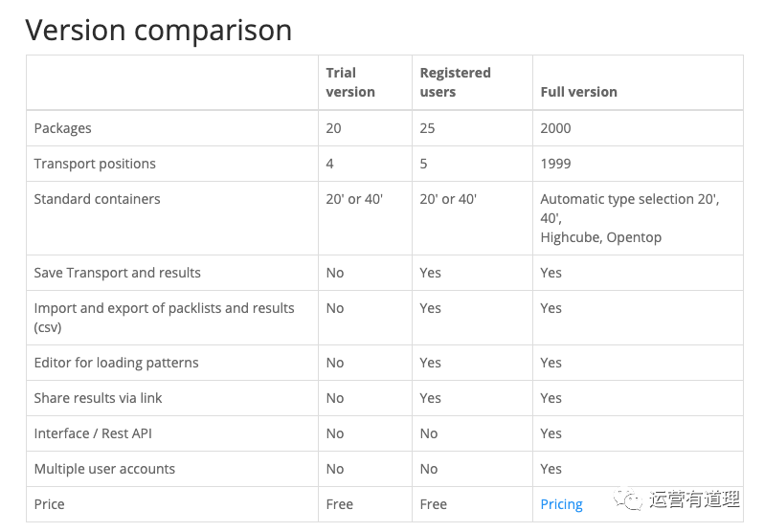Select 'Save Transport and results' row label
This screenshot has width=764, height=532.
pos(117,273)
